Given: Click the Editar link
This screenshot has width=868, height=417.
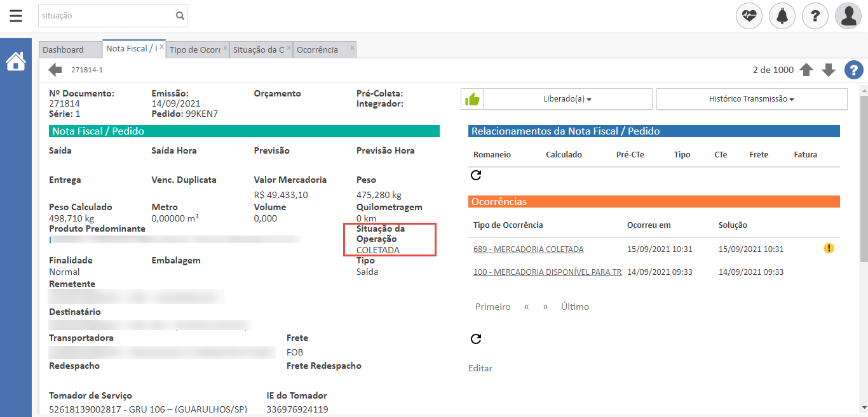Looking at the screenshot, I should click(x=480, y=368).
